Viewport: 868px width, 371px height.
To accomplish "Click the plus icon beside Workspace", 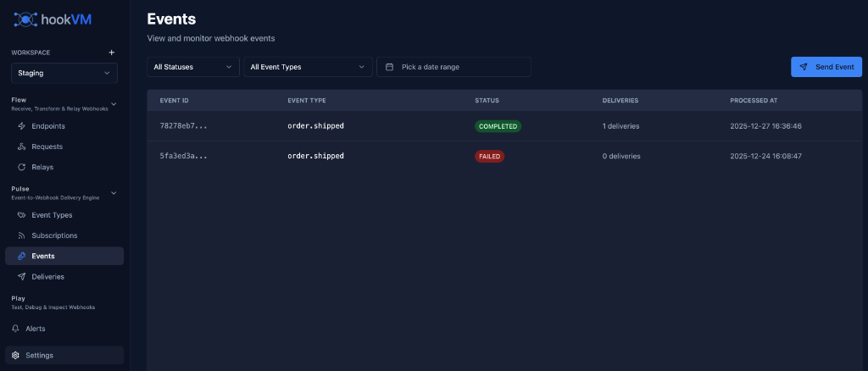I will point(111,53).
